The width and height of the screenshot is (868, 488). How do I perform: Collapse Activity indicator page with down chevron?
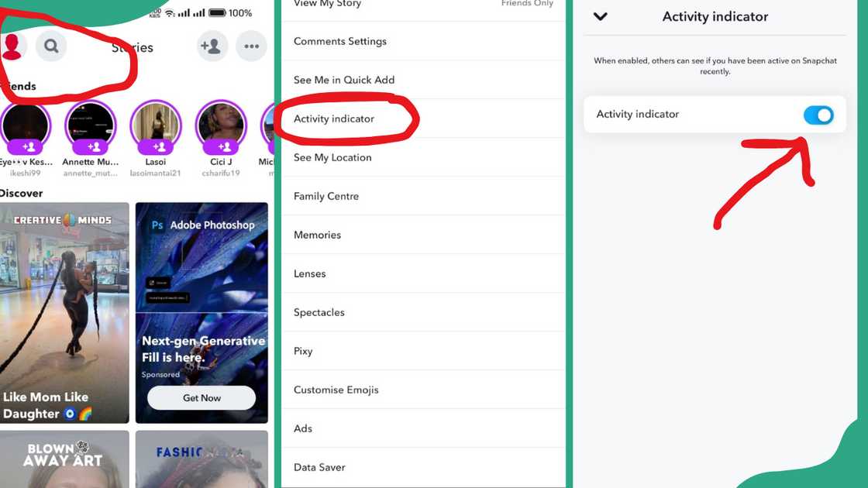click(600, 16)
